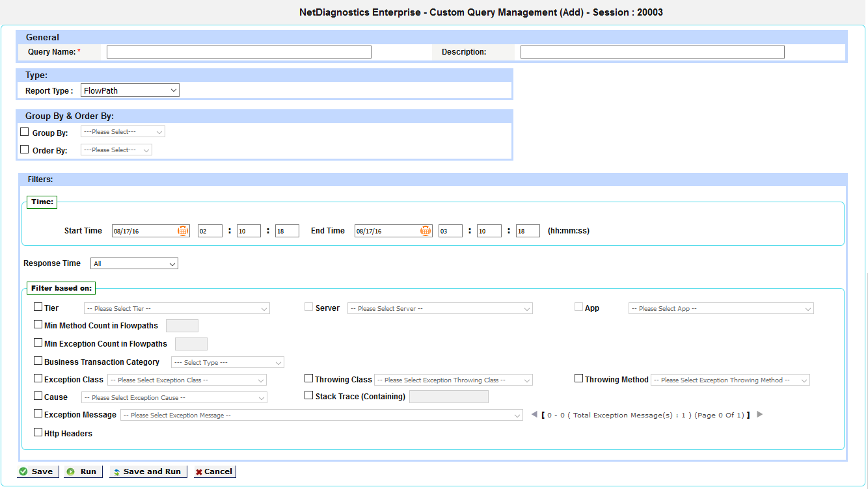Viewport: 868px width, 489px height.
Task: Click the Min Exception Count value field
Action: 191,344
